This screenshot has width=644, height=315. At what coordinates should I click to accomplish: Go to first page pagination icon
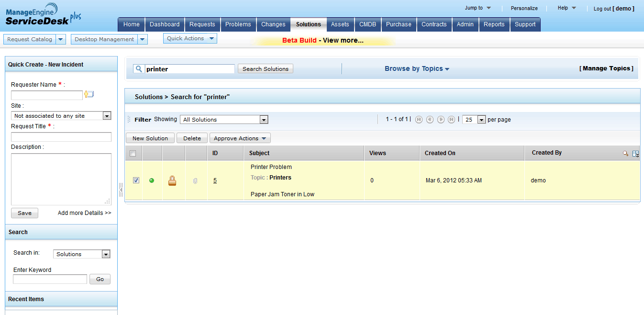(x=419, y=120)
